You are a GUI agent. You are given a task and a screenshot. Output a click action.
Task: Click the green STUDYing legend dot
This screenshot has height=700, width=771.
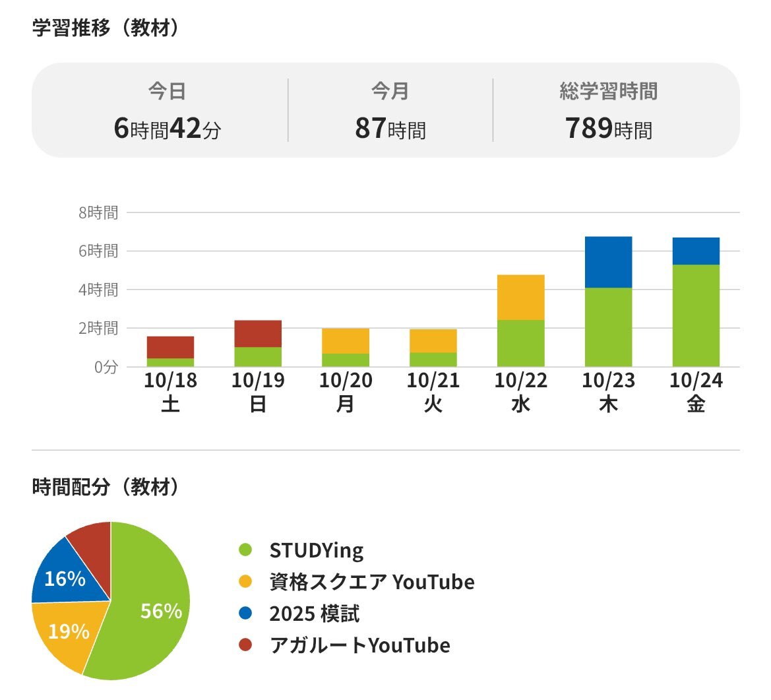tap(245, 550)
